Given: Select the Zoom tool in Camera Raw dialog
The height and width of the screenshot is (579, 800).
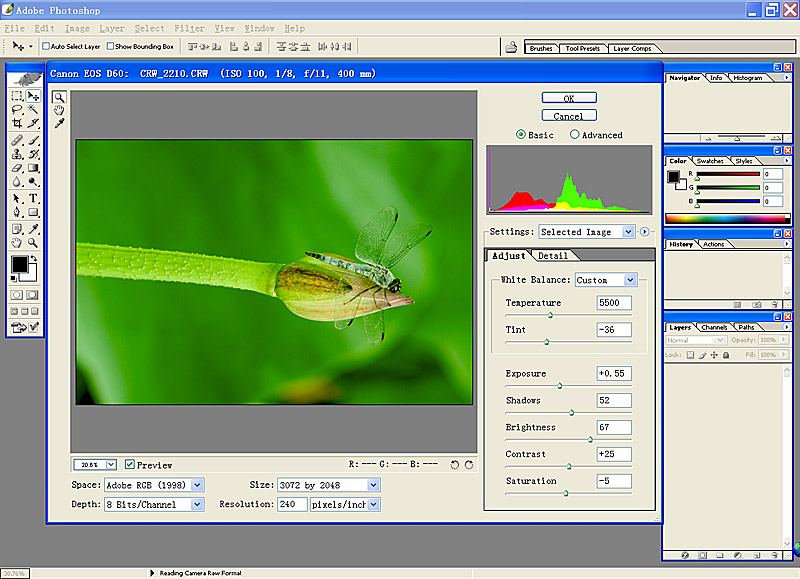Looking at the screenshot, I should (59, 97).
